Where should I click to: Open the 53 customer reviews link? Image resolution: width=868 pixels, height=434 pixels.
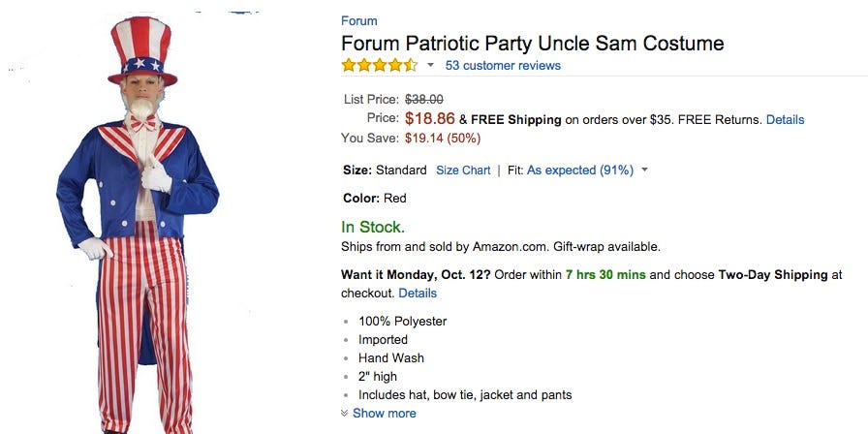tap(503, 66)
